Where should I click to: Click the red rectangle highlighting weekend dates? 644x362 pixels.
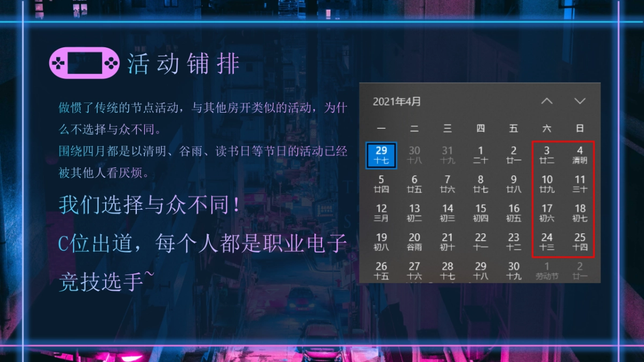563,198
